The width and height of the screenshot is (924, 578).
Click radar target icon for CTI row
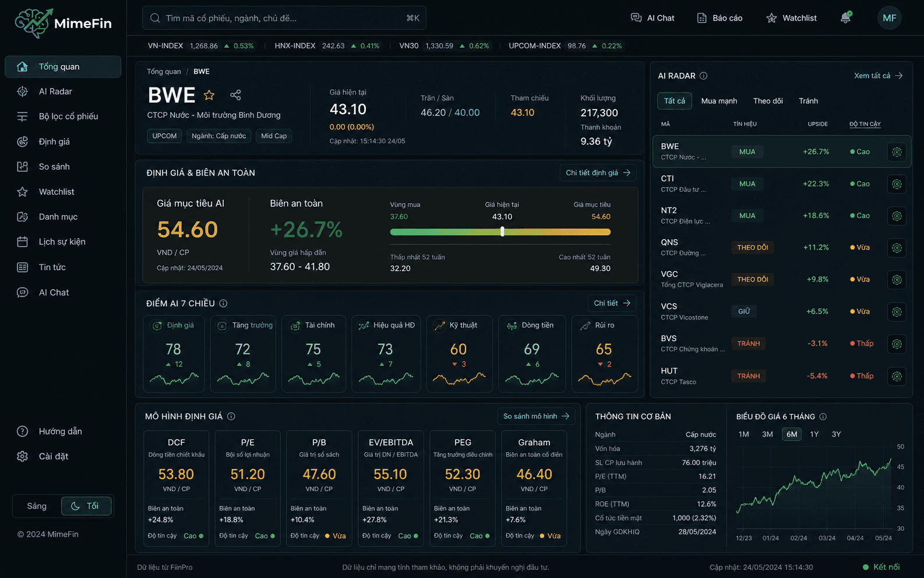coord(897,184)
